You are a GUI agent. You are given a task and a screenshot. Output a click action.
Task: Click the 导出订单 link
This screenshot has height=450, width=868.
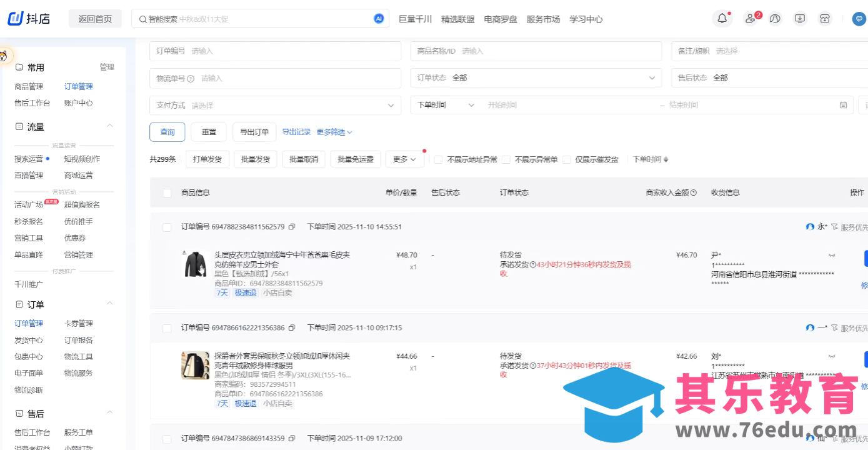[254, 132]
